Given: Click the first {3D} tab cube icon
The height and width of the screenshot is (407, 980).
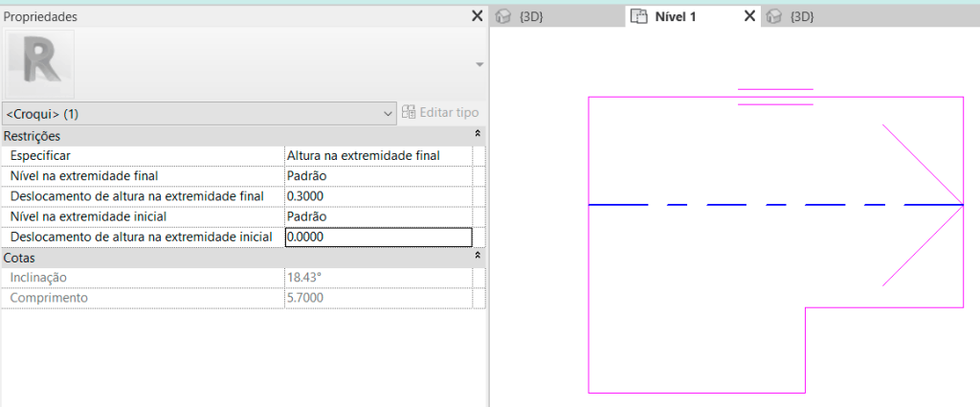Looking at the screenshot, I should click(504, 17).
